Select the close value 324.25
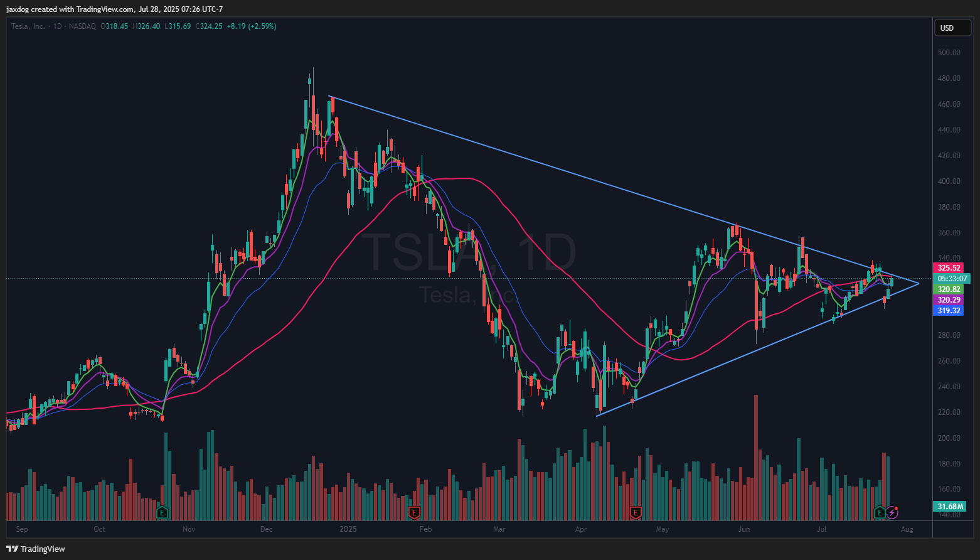This screenshot has height=560, width=980. pos(211,26)
